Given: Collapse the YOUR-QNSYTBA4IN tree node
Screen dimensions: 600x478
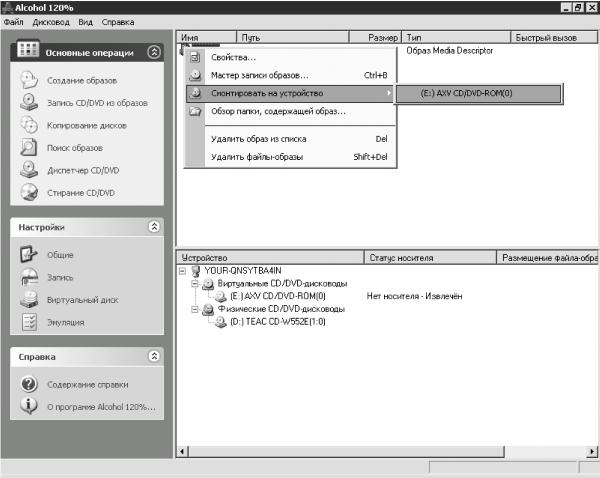Looking at the screenshot, I should click(x=183, y=271).
